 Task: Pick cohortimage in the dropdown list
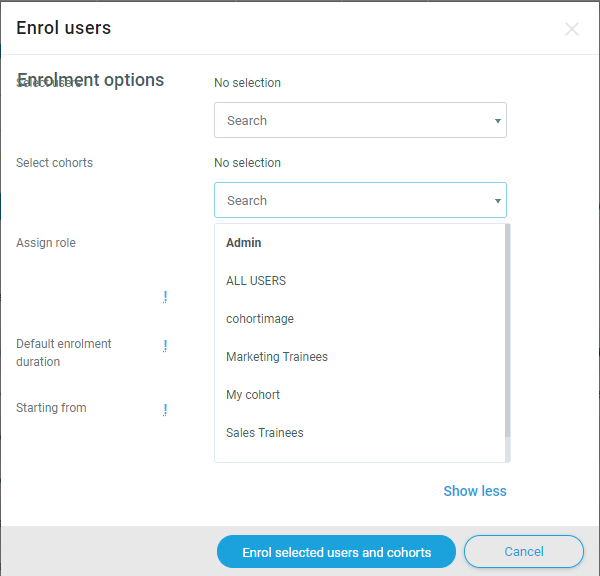point(260,319)
